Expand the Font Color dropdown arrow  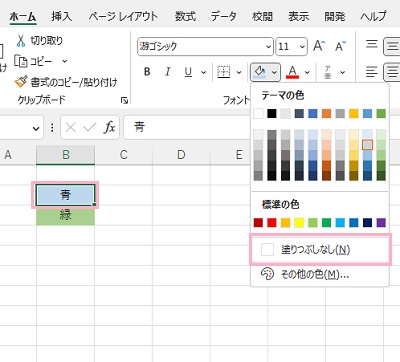pyautogui.click(x=307, y=72)
